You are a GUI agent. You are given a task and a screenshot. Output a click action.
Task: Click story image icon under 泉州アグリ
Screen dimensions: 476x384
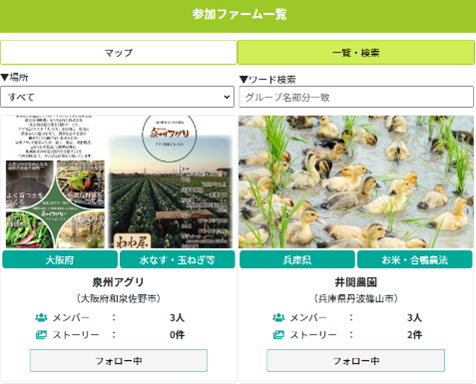tap(41, 335)
